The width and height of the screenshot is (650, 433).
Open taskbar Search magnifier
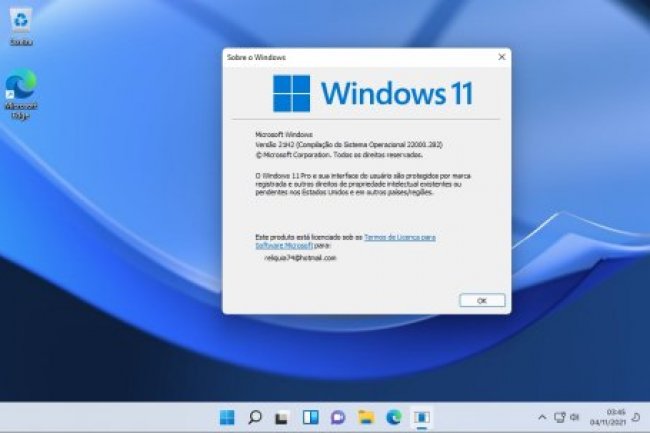(255, 417)
